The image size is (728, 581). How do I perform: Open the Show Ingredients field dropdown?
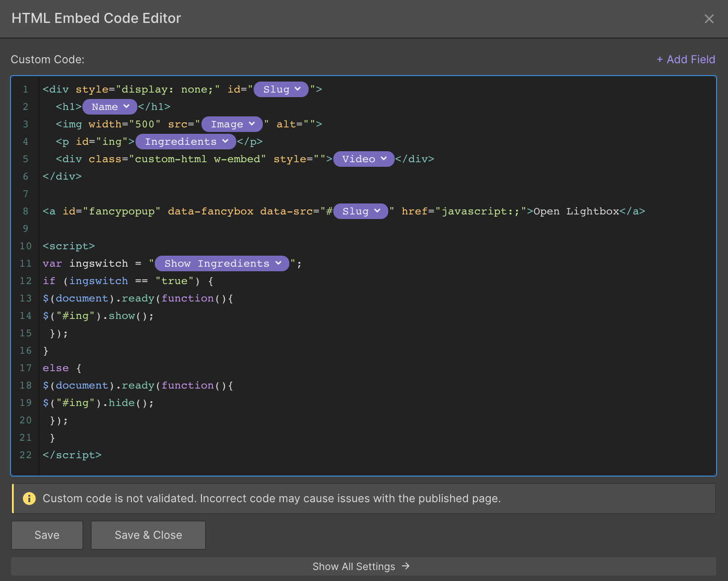222,263
